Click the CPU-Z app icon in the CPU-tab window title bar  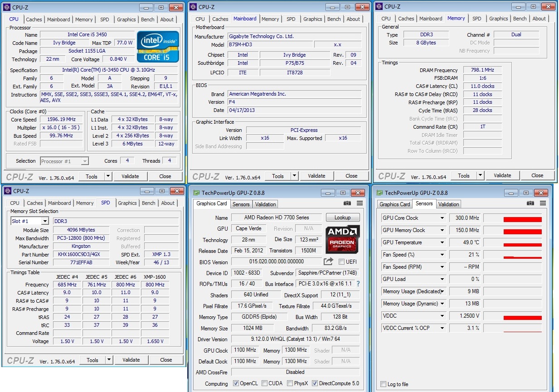click(7, 7)
